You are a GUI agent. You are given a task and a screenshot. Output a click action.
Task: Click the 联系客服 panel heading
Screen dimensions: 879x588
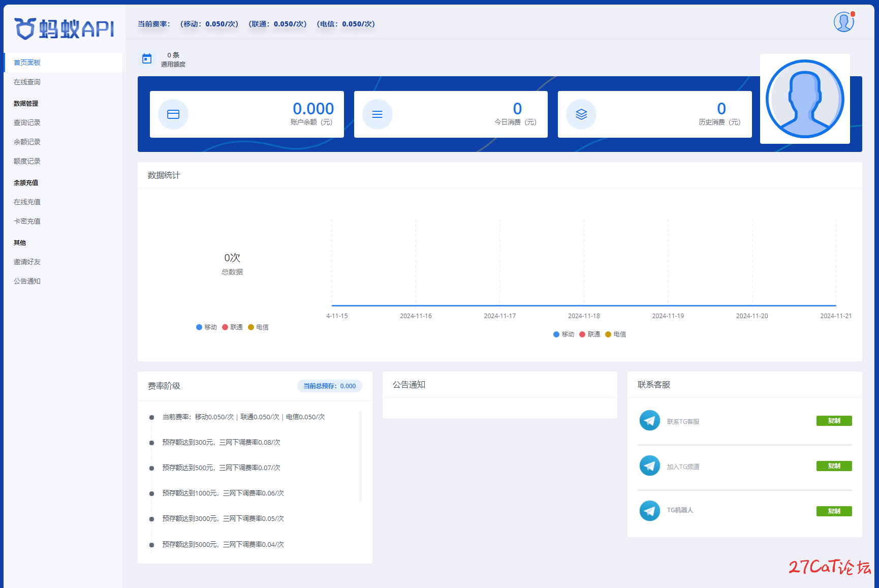click(x=654, y=385)
